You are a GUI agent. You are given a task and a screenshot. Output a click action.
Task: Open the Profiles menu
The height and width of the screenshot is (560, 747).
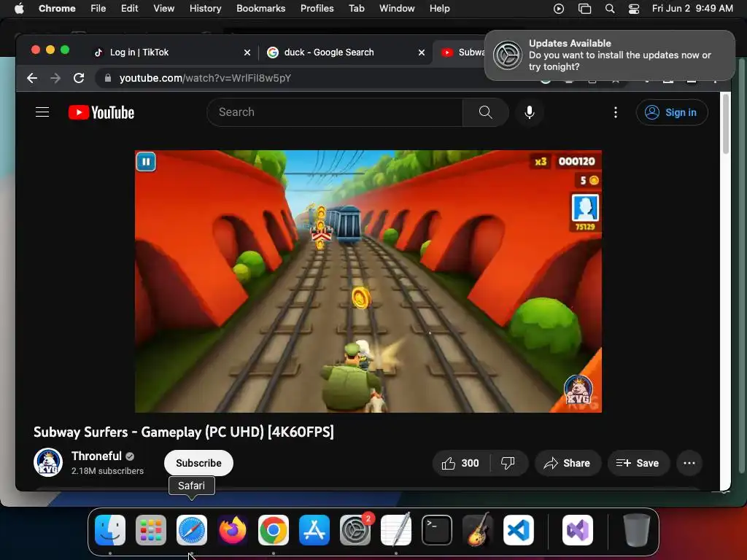pos(317,9)
